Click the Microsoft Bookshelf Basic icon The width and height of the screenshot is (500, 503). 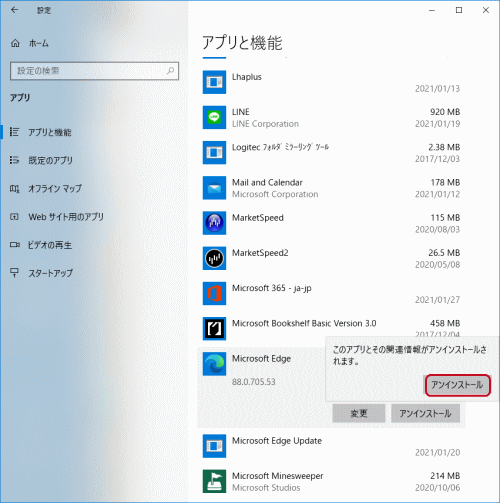click(x=214, y=328)
